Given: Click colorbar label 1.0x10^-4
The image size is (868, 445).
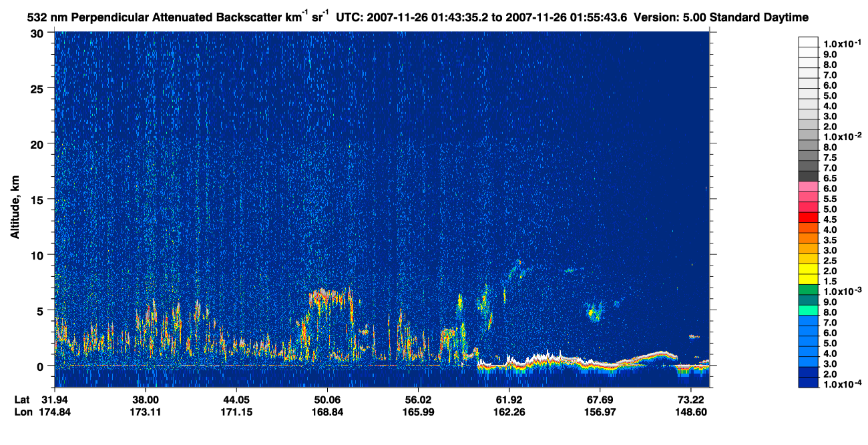Looking at the screenshot, I should pos(842,385).
